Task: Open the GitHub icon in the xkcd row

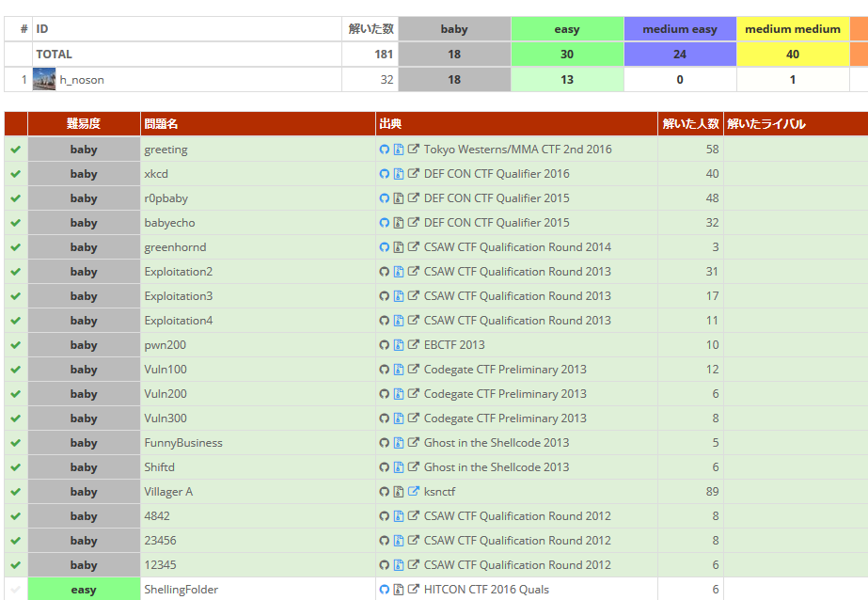Action: pos(385,174)
